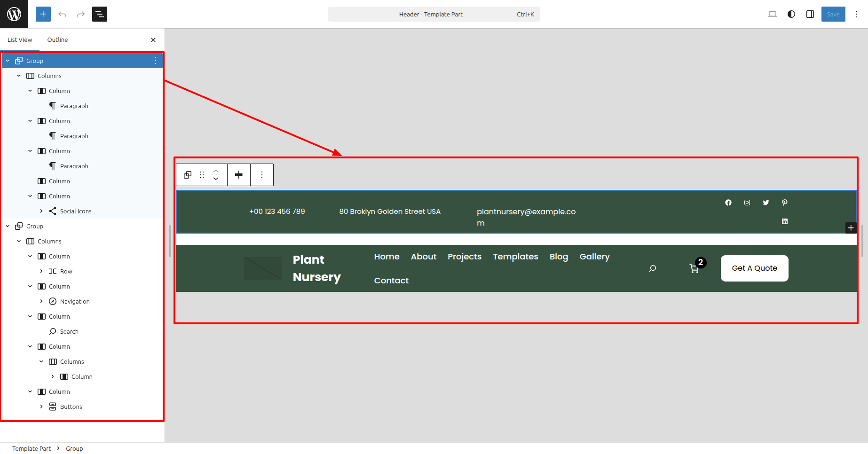Click the drag handle in block toolbar

202,175
